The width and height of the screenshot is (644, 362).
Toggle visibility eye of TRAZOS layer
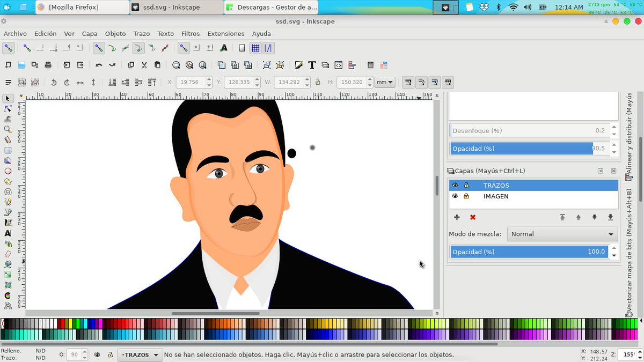click(x=455, y=185)
